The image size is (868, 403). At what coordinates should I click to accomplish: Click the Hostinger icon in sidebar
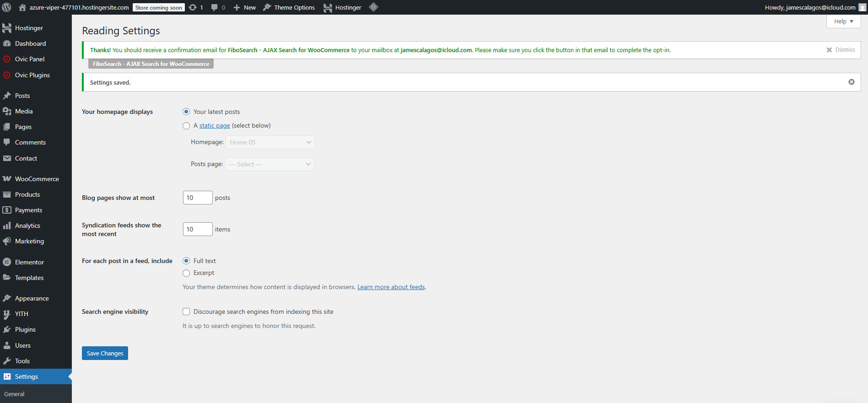click(x=7, y=28)
